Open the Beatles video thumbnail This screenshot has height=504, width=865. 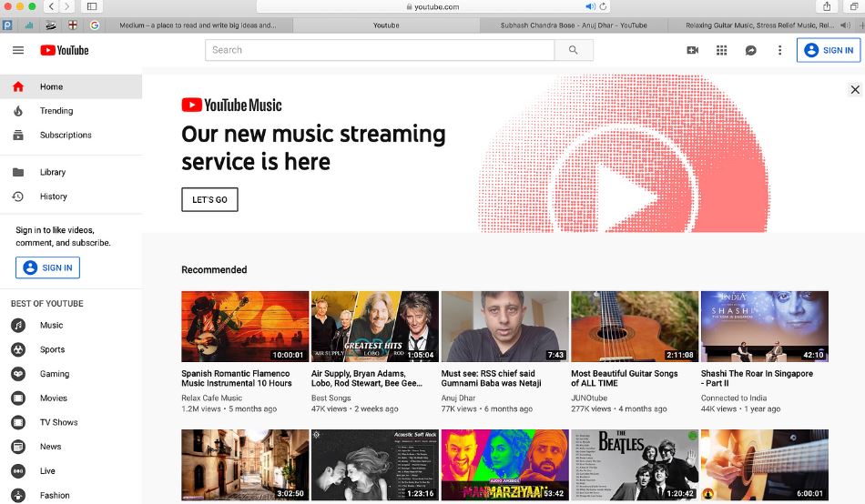coord(635,465)
